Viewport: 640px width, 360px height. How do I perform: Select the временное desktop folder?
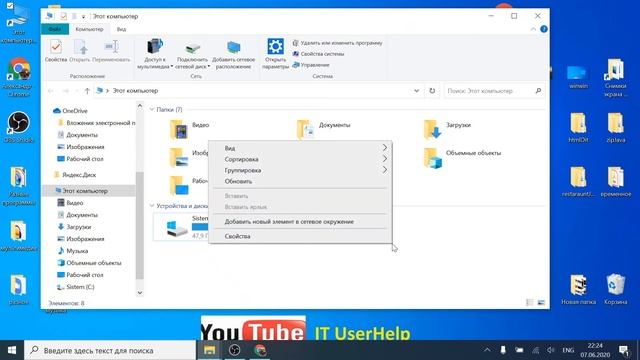tap(616, 182)
